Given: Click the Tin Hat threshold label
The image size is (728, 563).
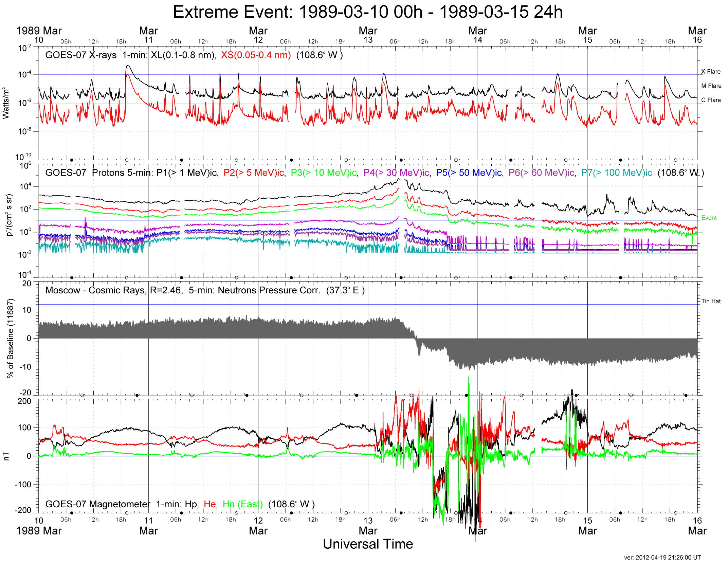Looking at the screenshot, I should [711, 301].
